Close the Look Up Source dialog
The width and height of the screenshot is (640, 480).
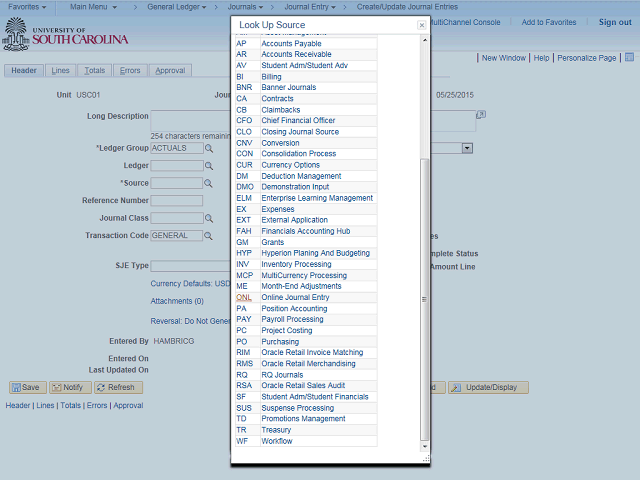pos(422,25)
